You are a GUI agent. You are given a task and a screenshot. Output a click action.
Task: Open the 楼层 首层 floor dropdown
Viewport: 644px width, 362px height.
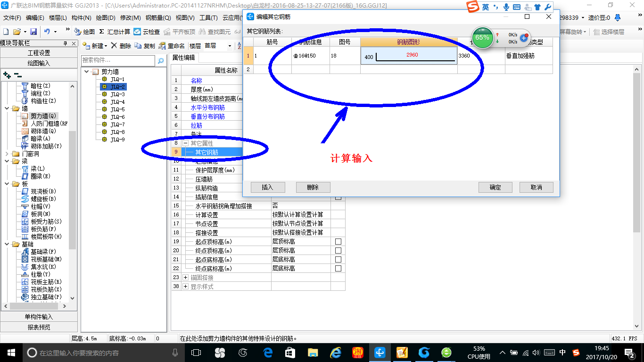tap(230, 46)
